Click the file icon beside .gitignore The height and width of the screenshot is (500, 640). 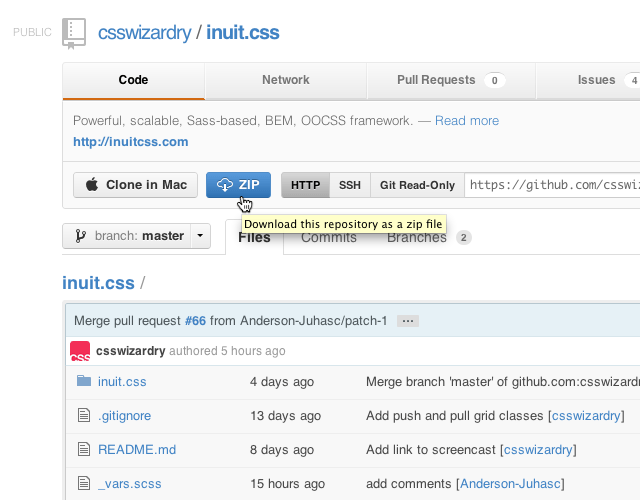84,415
